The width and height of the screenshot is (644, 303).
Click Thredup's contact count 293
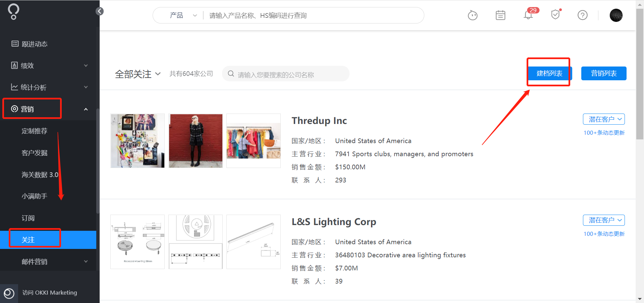point(340,180)
